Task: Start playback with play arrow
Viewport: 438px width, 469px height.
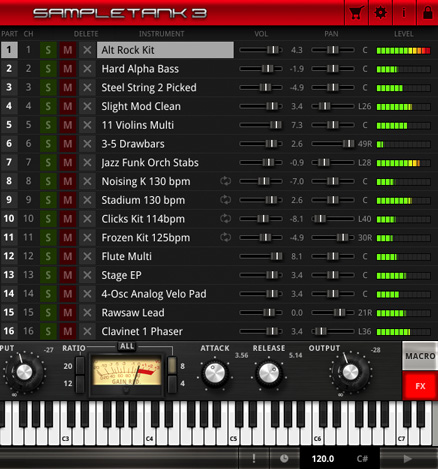Action: pos(407,459)
